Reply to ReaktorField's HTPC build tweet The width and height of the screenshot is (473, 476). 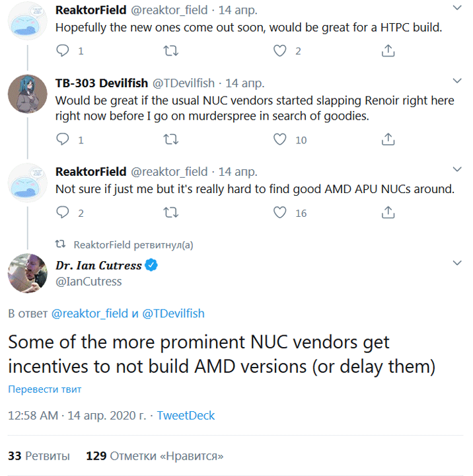[63, 51]
